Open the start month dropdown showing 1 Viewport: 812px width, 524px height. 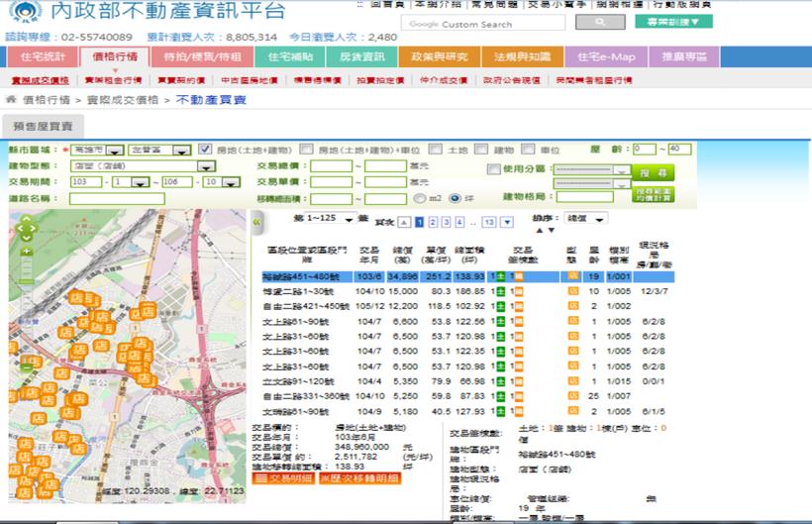click(132, 182)
